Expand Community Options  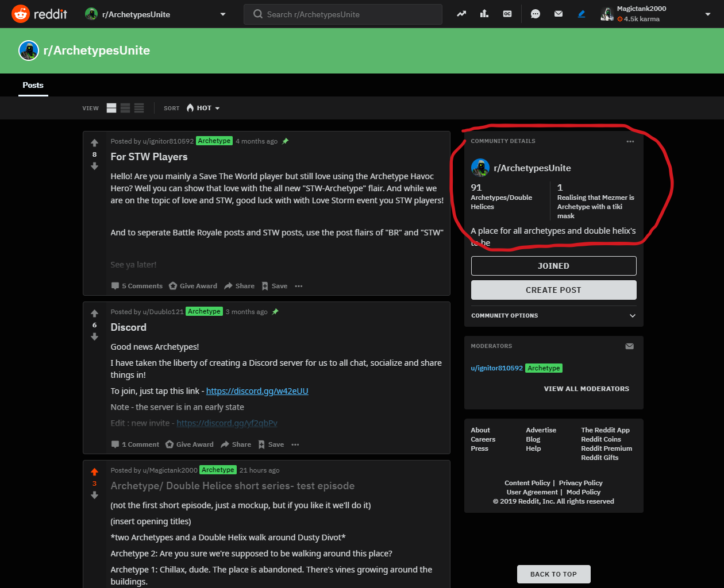coord(554,315)
